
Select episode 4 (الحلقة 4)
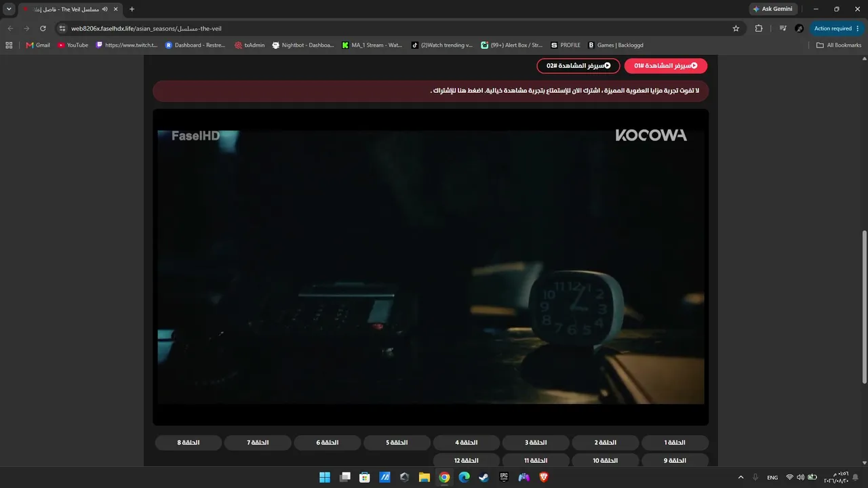pos(467,443)
